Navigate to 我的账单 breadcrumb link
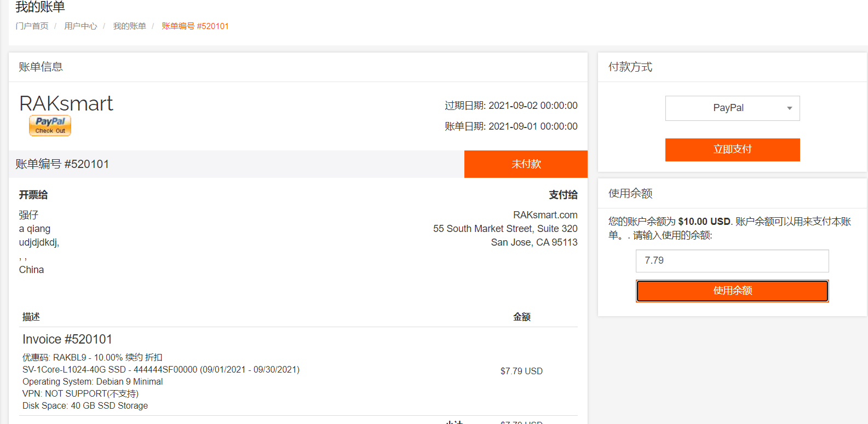868x424 pixels. 129,26
